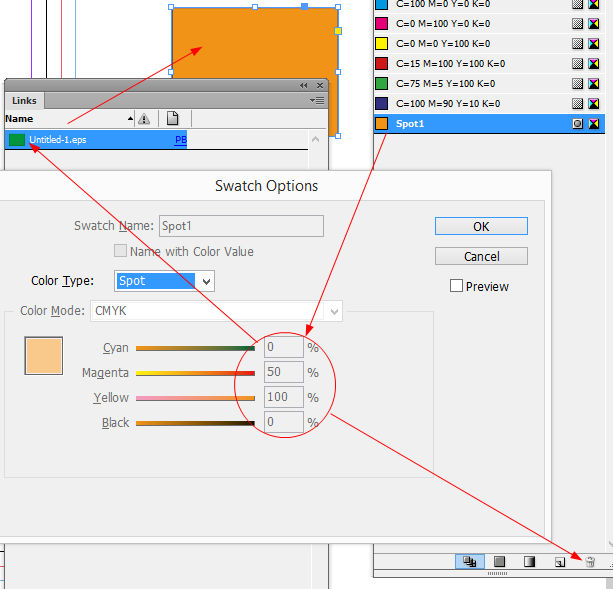
Task: Click the Magenta percentage field showing 50
Action: [x=284, y=372]
